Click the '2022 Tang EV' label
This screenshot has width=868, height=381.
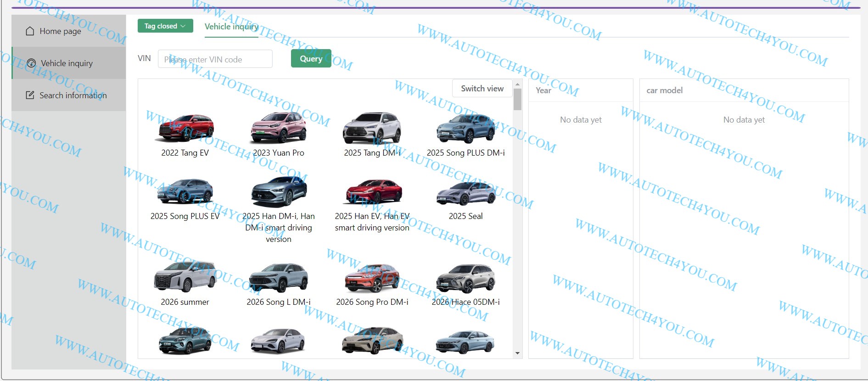click(185, 153)
